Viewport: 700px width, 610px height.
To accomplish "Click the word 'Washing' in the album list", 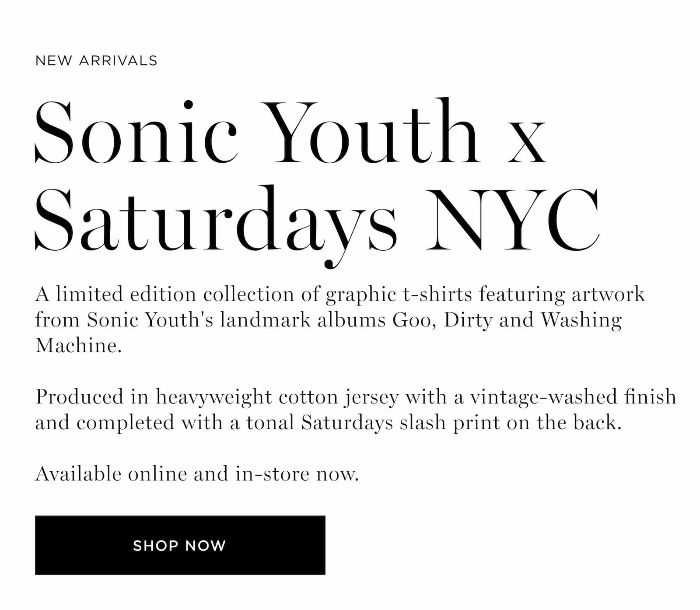I will 581,320.
